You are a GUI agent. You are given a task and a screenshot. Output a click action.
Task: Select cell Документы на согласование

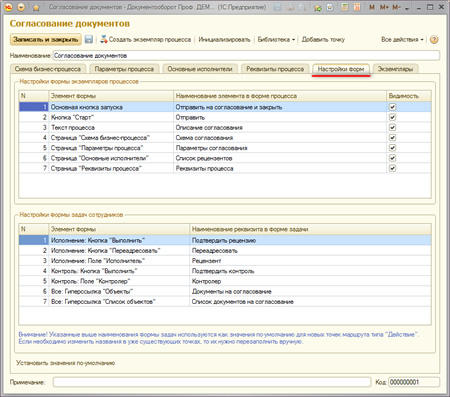tap(310, 291)
